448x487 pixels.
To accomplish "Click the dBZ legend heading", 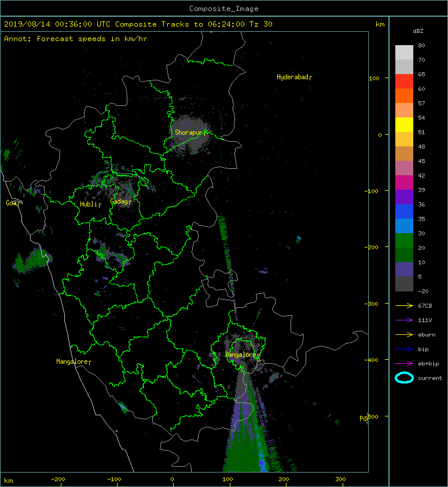I will click(418, 31).
